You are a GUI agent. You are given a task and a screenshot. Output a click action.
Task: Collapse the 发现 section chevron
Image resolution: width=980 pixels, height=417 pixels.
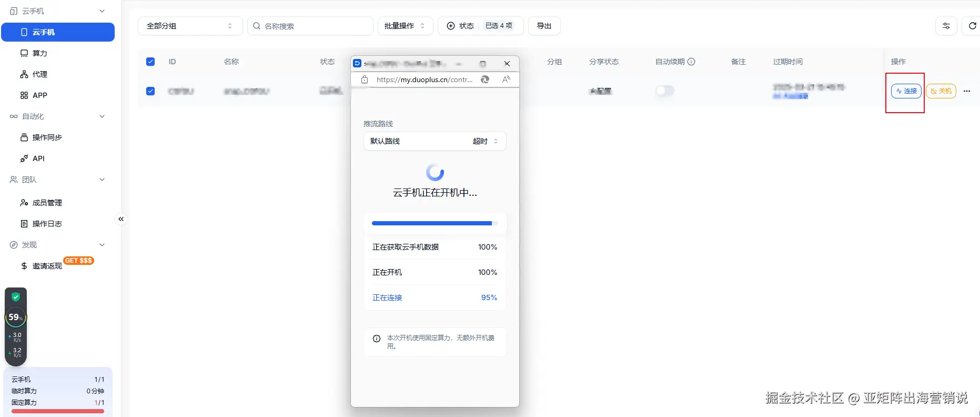pyautogui.click(x=102, y=245)
